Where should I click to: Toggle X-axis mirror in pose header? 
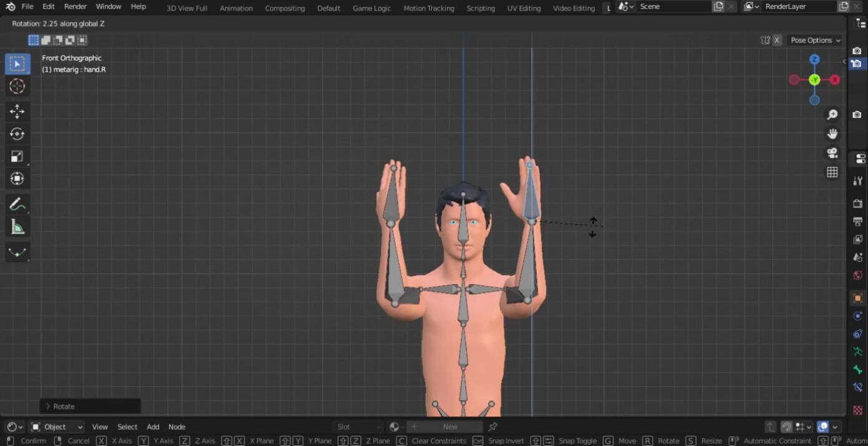click(x=777, y=40)
